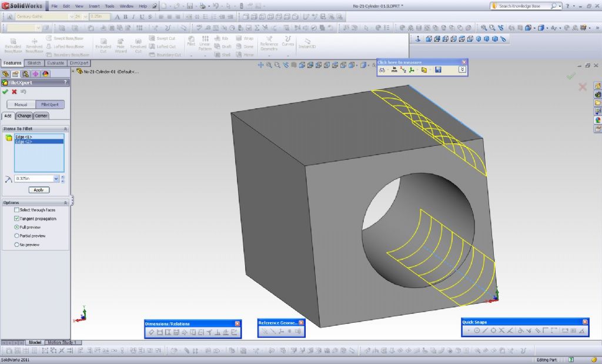
Task: Switch to FilletXpert mode toggle
Action: coord(50,105)
